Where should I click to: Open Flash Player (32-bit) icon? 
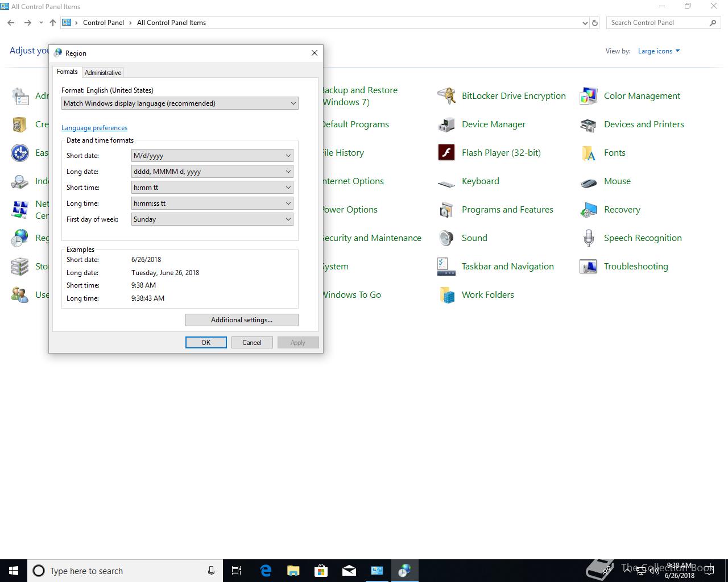446,153
